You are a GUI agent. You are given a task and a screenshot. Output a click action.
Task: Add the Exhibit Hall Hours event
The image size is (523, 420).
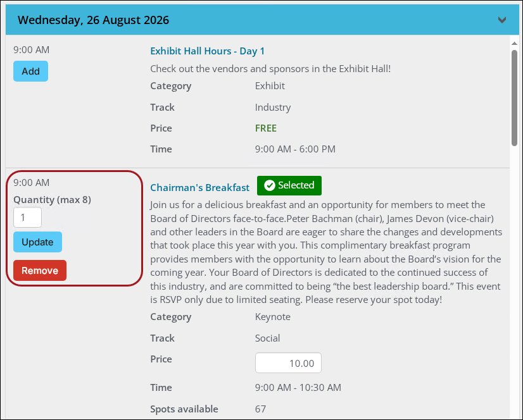(x=30, y=71)
